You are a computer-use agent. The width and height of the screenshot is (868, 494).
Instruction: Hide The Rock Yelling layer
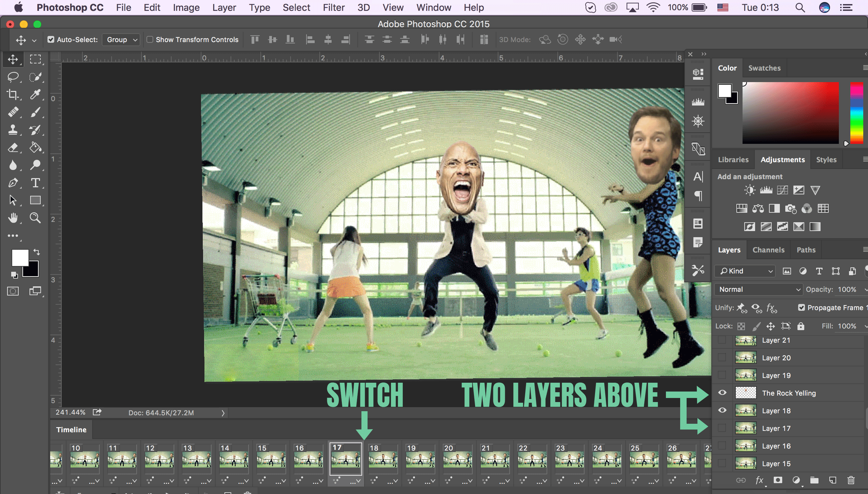click(722, 393)
